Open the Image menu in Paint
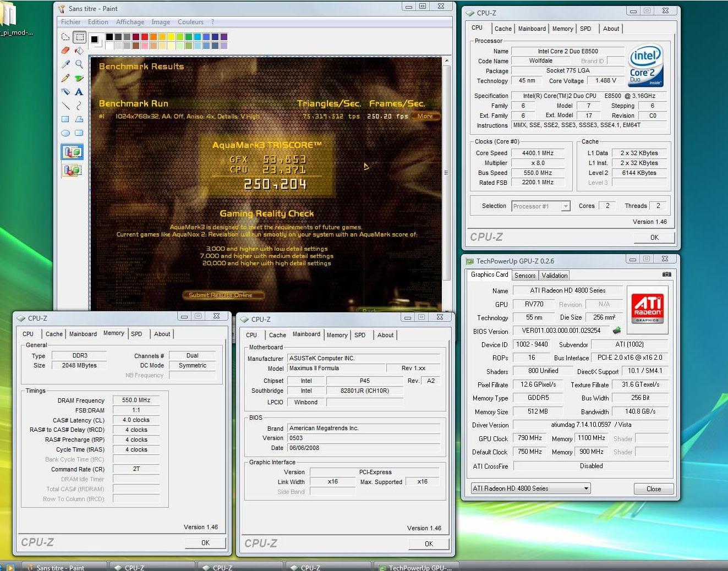728x571 pixels. 161,22
